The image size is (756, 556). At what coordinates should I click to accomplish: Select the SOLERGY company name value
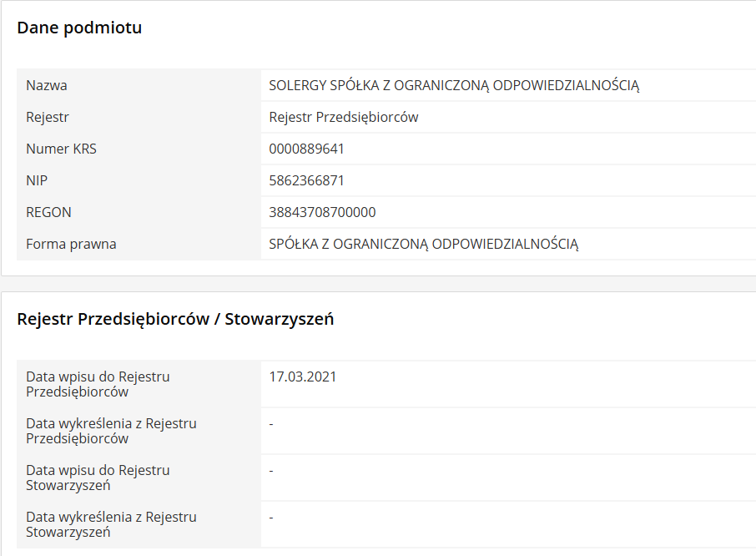click(454, 85)
